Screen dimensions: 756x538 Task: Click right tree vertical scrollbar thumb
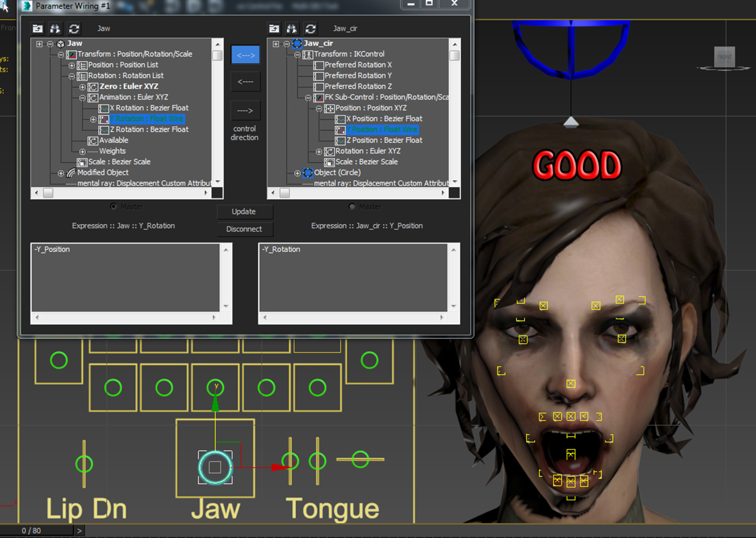(x=454, y=56)
